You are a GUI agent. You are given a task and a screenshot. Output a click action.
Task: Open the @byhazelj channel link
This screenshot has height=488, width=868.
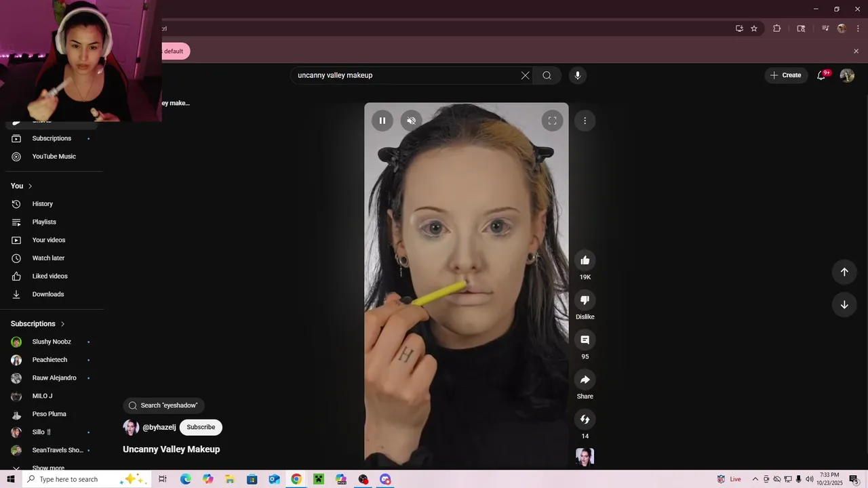tap(159, 427)
